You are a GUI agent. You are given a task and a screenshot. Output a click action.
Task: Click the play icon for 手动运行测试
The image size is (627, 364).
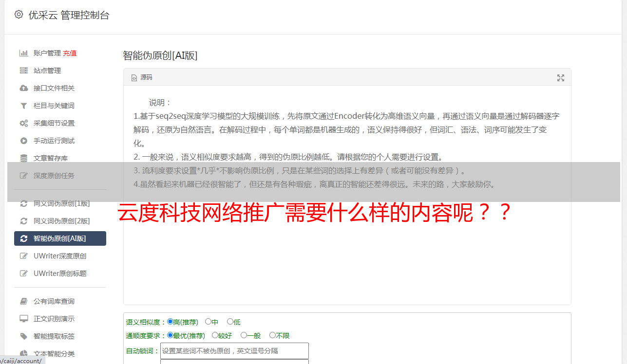(23, 141)
